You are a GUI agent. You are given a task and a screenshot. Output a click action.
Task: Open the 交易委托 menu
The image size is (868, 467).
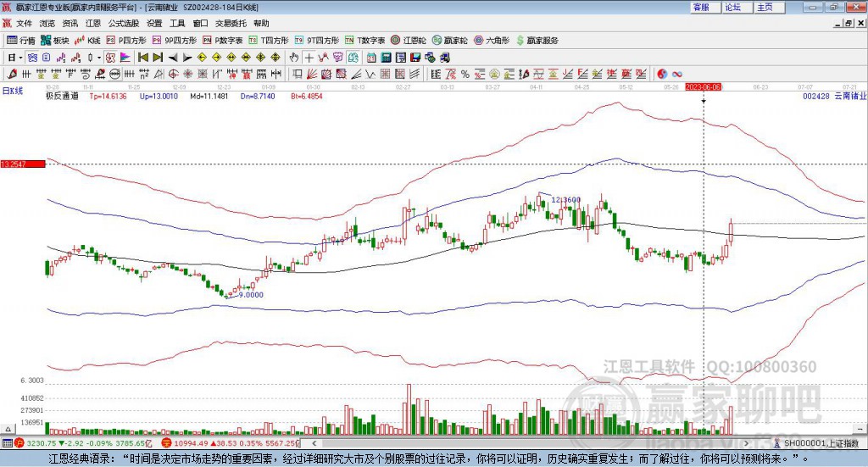[231, 23]
